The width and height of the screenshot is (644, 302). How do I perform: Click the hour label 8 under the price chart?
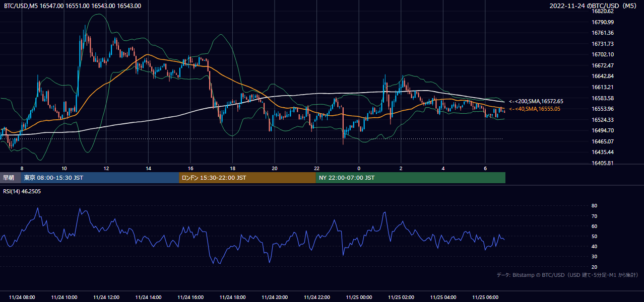coord(22,168)
